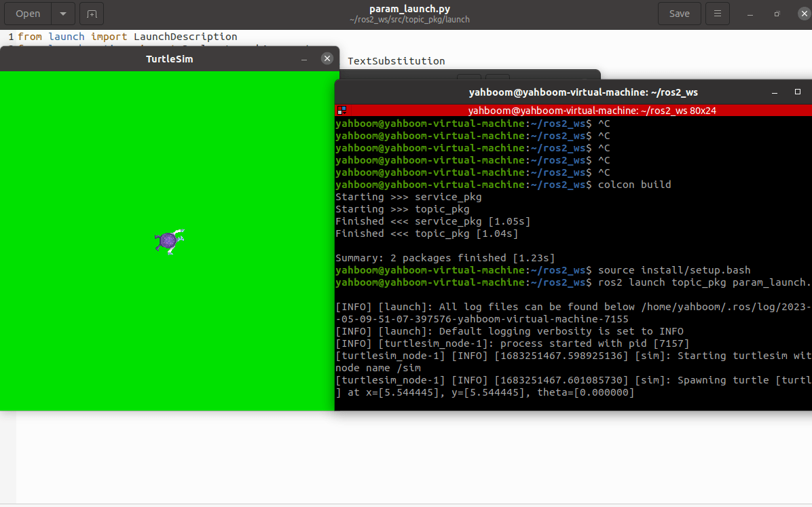The image size is (812, 507).
Task: Click 'ros2 launch topic_pkg' command line
Action: point(573,283)
